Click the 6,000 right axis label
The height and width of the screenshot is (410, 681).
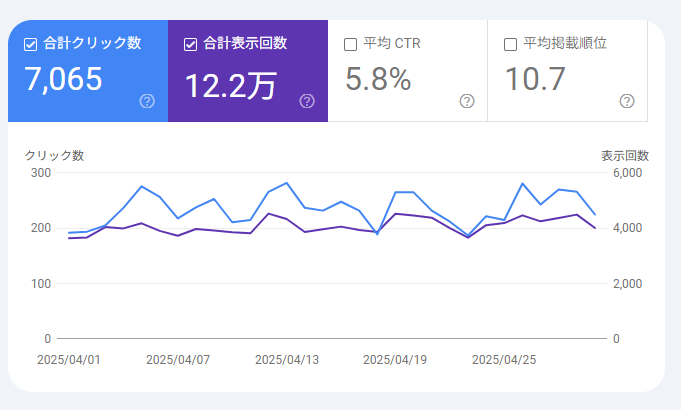pyautogui.click(x=628, y=173)
